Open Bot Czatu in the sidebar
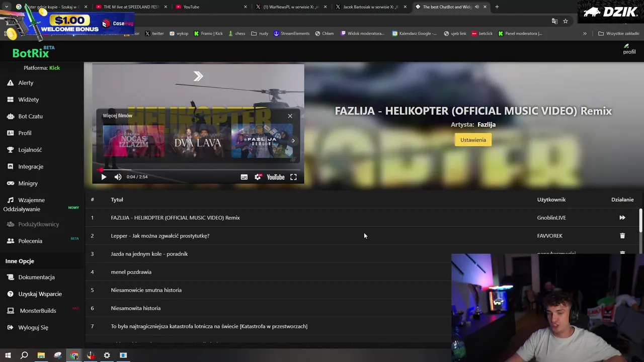The image size is (644, 362). pos(30,116)
